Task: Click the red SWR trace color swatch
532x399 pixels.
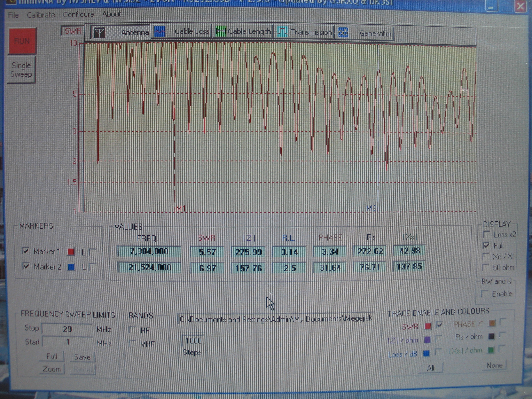Action: (x=428, y=326)
